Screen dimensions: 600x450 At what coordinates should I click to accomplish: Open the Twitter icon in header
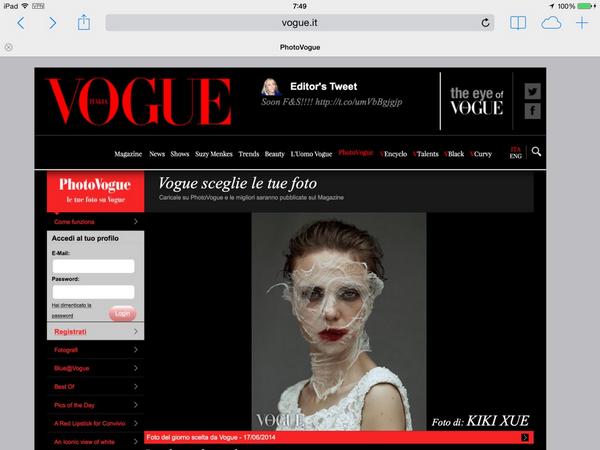point(532,91)
